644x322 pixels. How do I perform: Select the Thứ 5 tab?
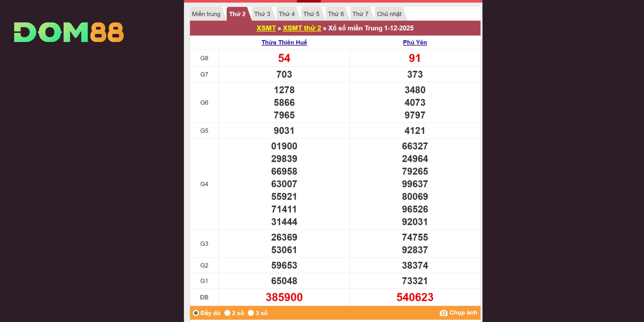pyautogui.click(x=311, y=14)
